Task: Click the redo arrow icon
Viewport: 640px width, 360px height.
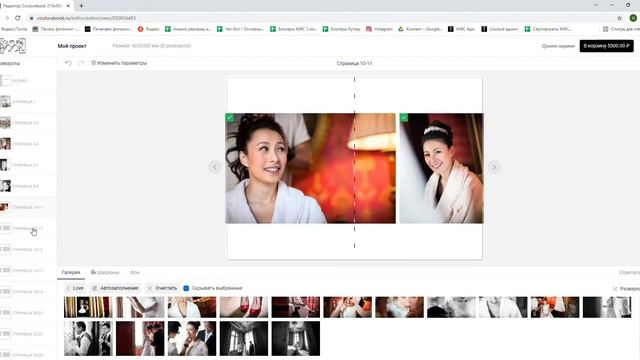Action: pos(81,63)
